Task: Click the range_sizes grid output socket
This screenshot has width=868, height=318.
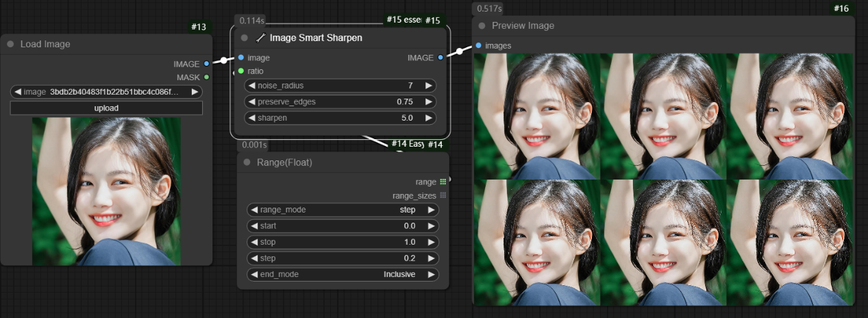Action: 443,195
